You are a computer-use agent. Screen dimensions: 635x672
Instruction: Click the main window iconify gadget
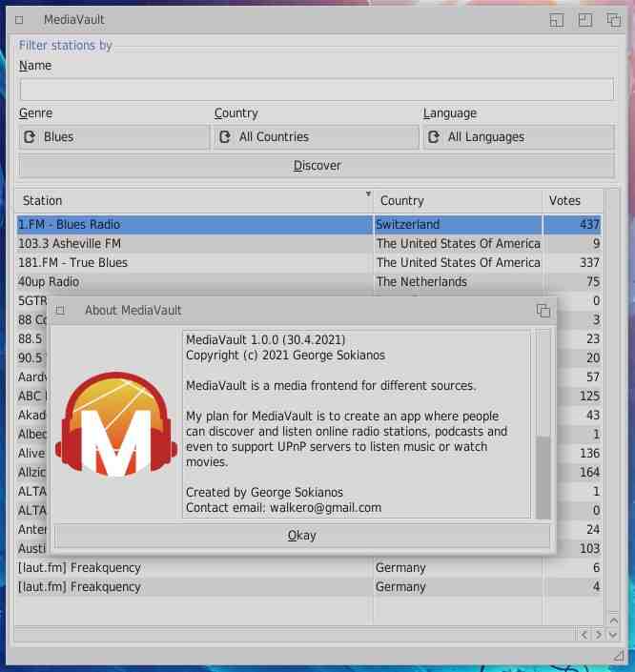coord(557,19)
